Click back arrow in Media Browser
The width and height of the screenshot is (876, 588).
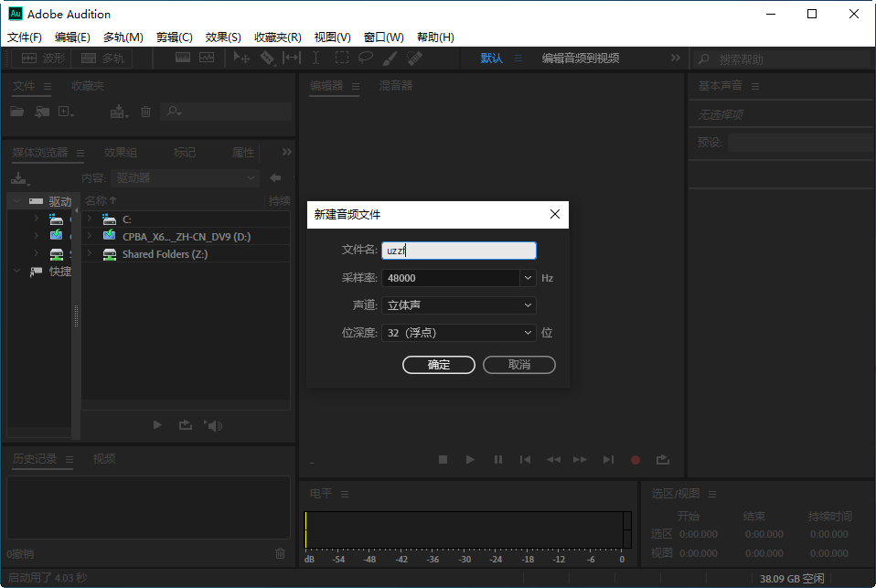[x=275, y=177]
